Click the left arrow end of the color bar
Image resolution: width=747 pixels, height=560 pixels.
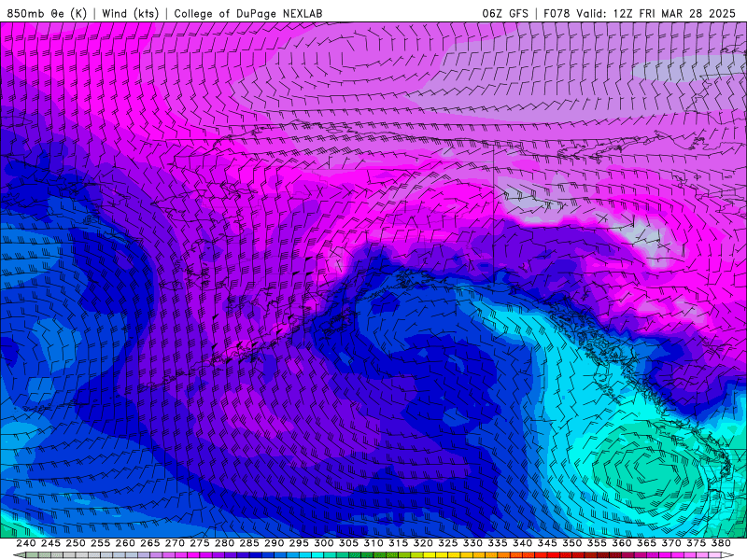[19, 555]
